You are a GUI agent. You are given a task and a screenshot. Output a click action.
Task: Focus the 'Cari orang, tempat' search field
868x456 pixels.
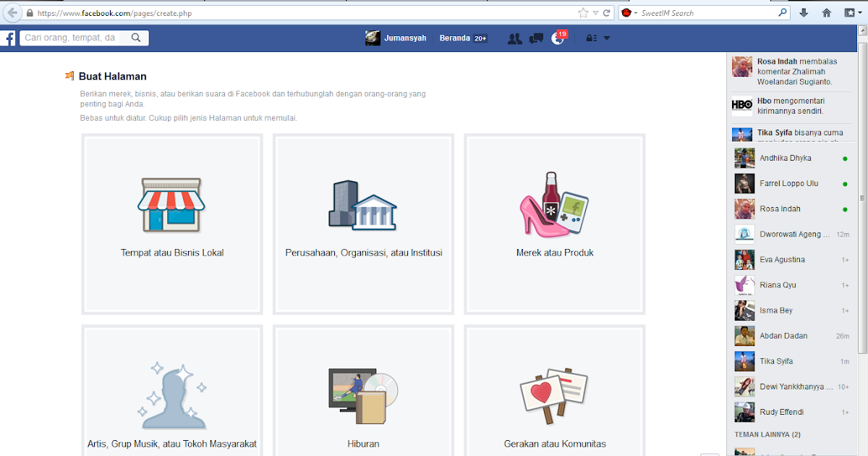click(x=70, y=38)
